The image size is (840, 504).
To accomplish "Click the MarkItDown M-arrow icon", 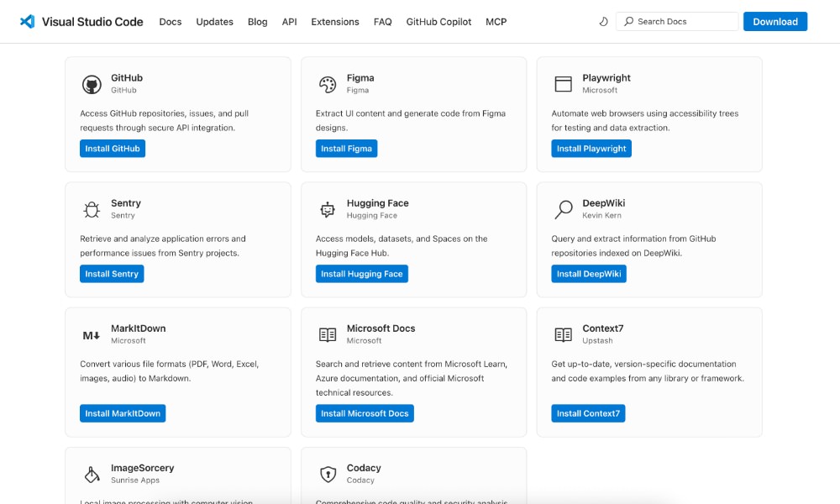I will pos(92,333).
